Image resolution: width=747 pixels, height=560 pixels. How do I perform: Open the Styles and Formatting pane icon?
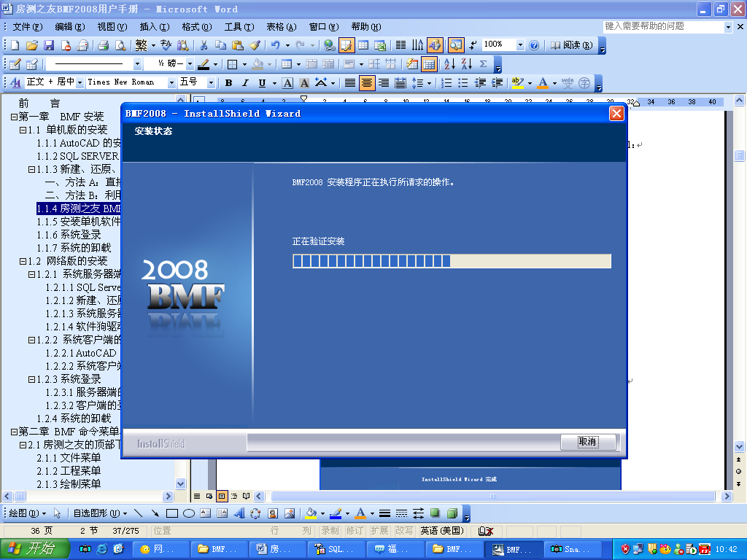coord(16,83)
